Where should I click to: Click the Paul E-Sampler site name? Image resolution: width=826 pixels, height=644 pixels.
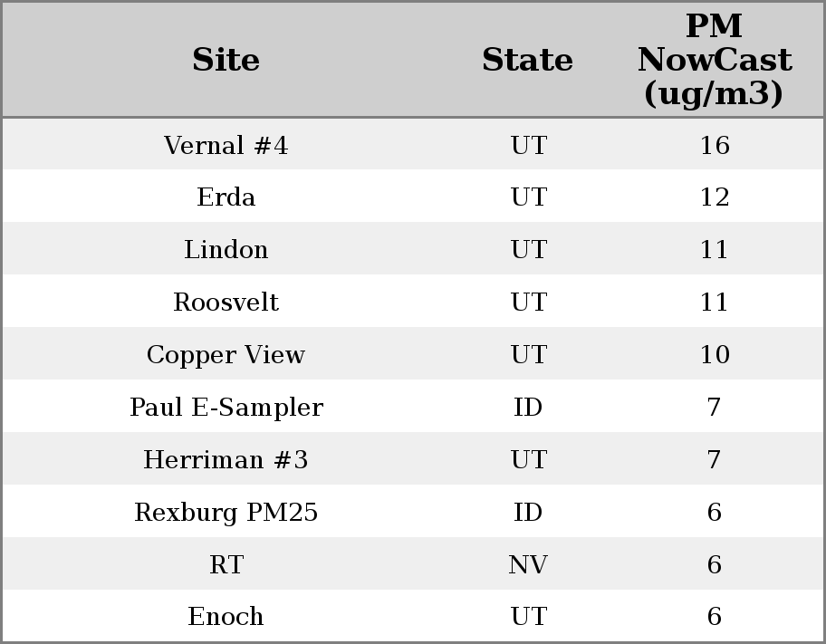(x=226, y=408)
